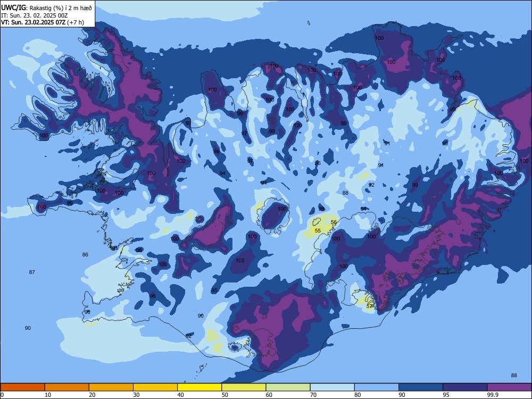Click the '80' tick label on the legend
Image resolution: width=532 pixels, height=399 pixels.
coord(358,395)
